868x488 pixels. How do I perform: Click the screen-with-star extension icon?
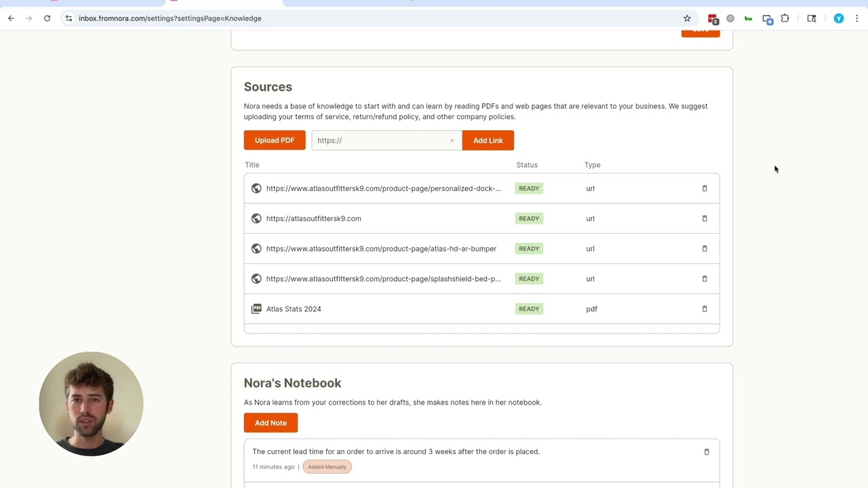click(x=767, y=19)
